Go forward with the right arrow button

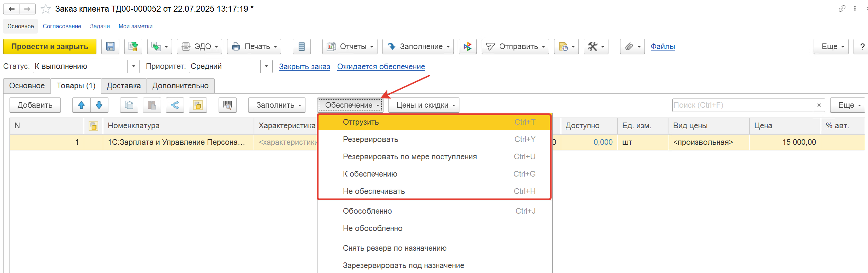coord(27,9)
